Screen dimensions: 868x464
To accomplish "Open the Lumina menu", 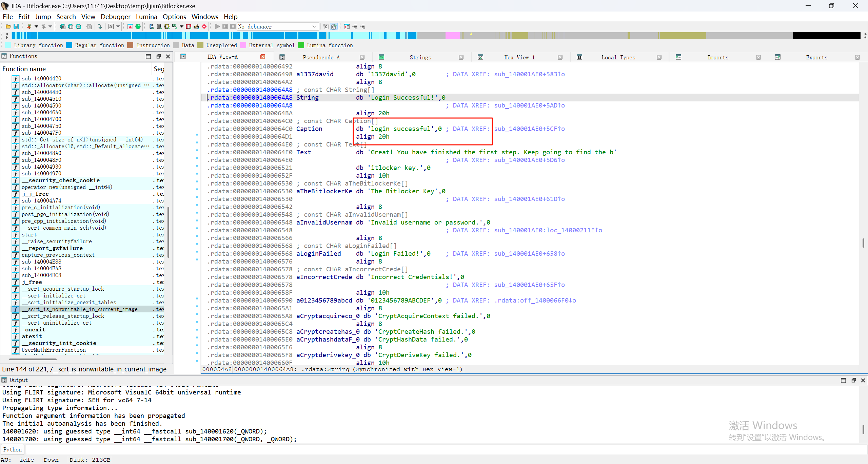I will 146,17.
